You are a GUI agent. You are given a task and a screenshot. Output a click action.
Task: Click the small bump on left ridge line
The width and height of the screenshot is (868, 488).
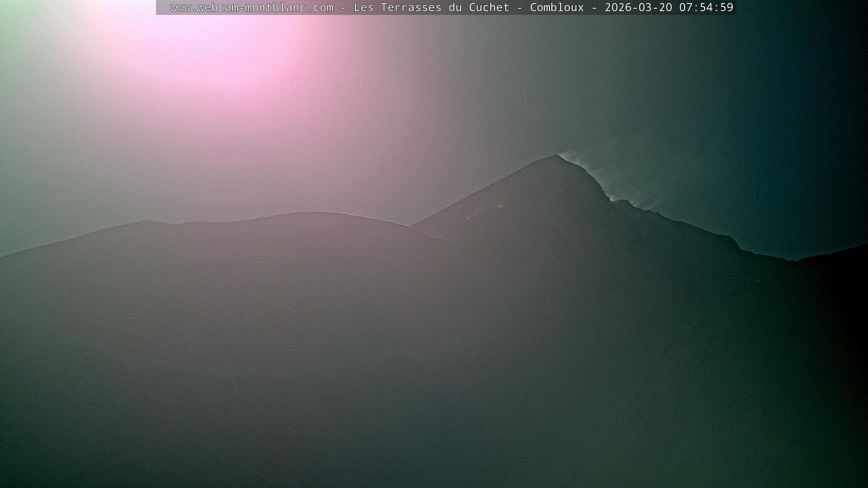pyautogui.click(x=146, y=221)
